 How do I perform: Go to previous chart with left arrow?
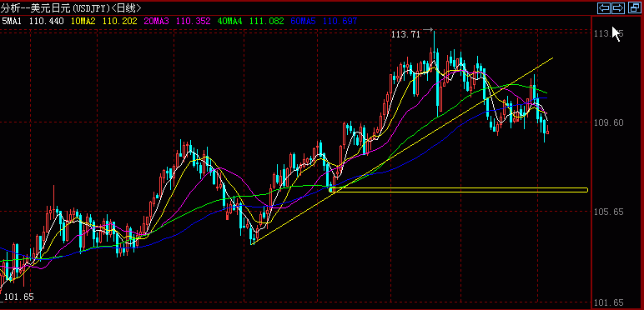point(603,7)
